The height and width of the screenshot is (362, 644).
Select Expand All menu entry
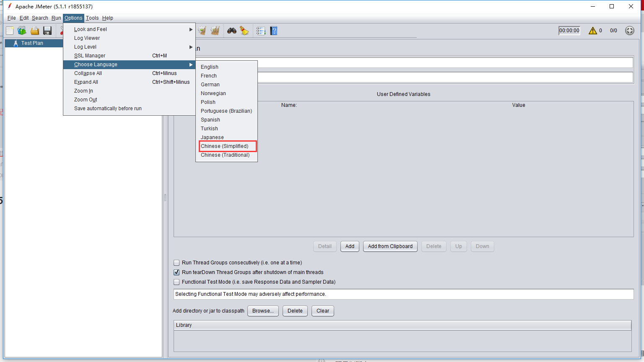tap(129, 82)
